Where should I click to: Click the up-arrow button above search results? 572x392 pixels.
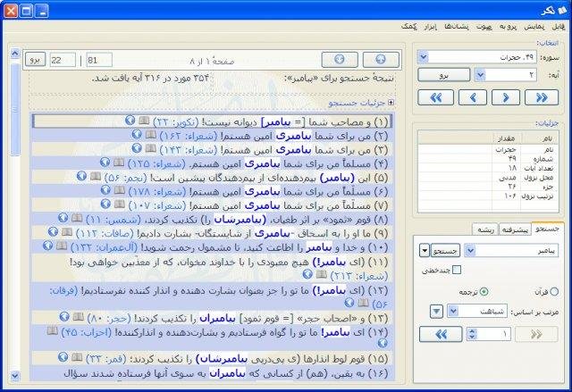coord(382,60)
